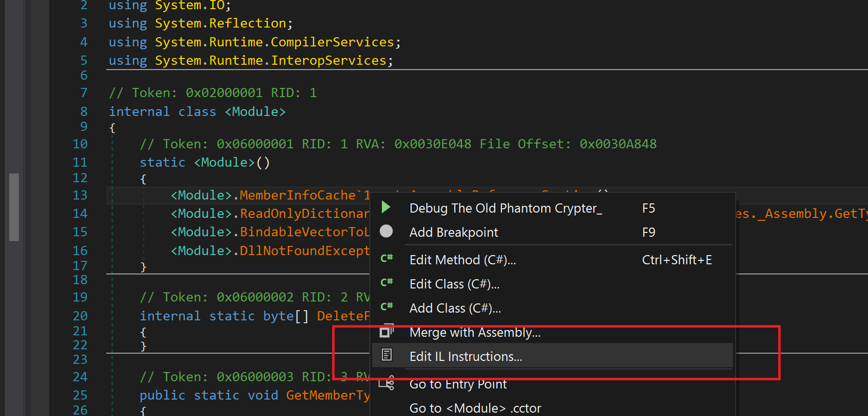Click the DeleteF method name on line 20
The height and width of the screenshot is (416, 868).
[x=343, y=316]
